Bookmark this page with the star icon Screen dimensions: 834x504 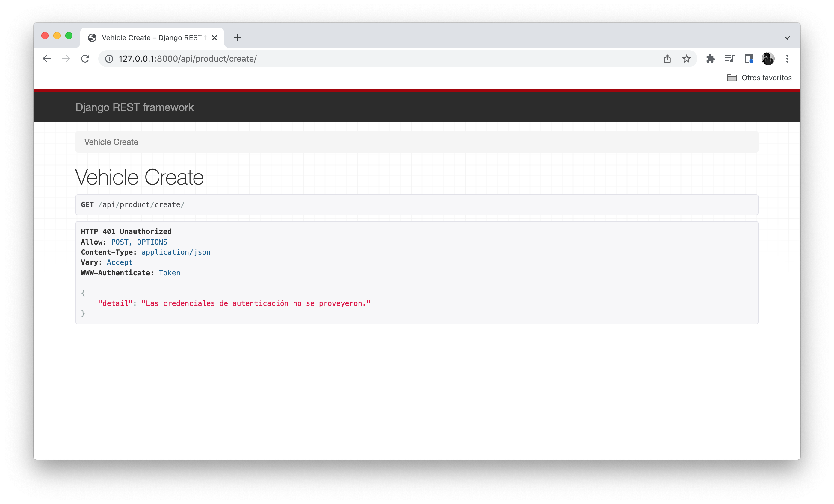(686, 59)
